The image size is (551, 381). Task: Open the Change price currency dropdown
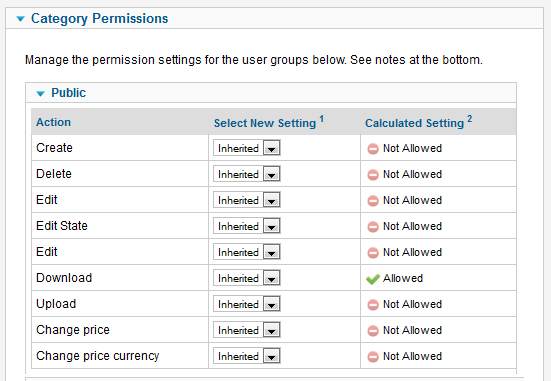pyautogui.click(x=247, y=356)
